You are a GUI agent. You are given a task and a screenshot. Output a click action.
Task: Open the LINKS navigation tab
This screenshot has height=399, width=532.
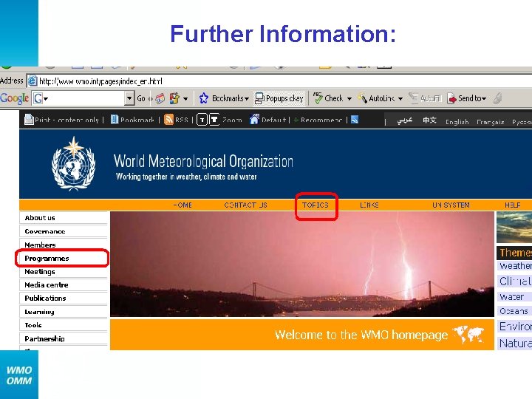click(369, 205)
